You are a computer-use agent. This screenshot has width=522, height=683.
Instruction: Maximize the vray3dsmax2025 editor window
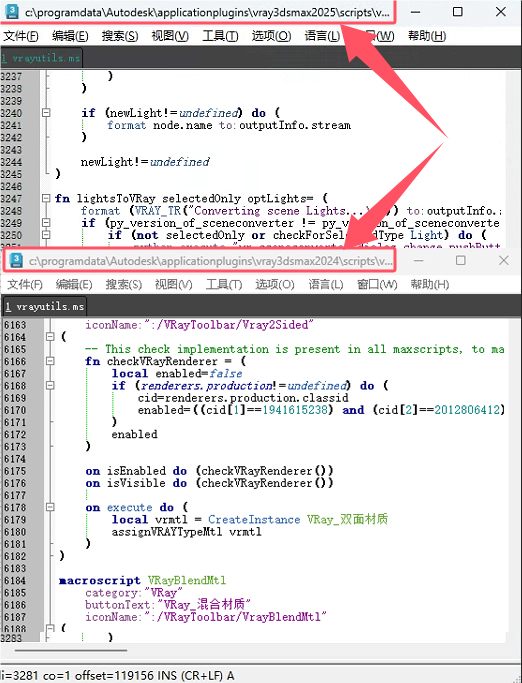point(458,12)
